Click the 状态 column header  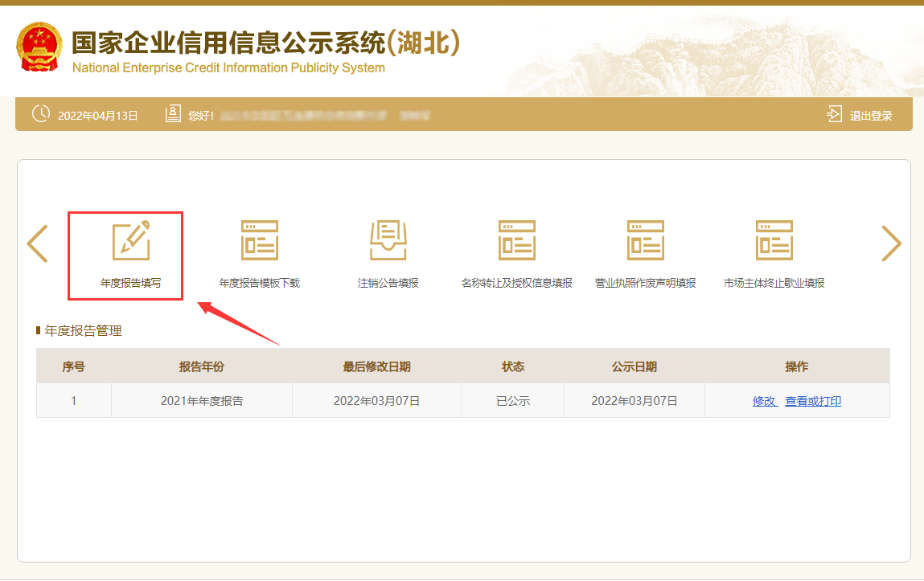pyautogui.click(x=511, y=366)
